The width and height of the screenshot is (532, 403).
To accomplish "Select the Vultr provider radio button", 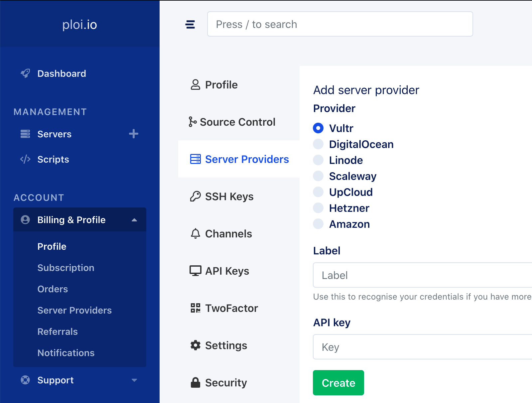I will [x=318, y=128].
